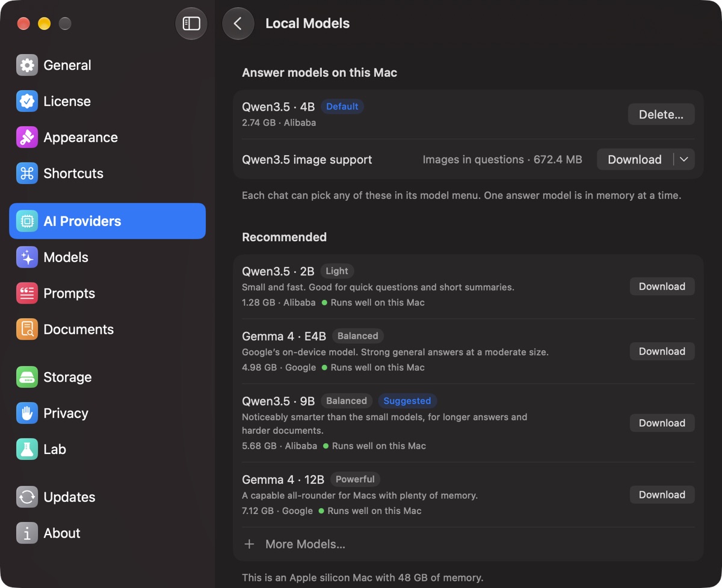Click the Shortcuts command-key icon

[27, 174]
